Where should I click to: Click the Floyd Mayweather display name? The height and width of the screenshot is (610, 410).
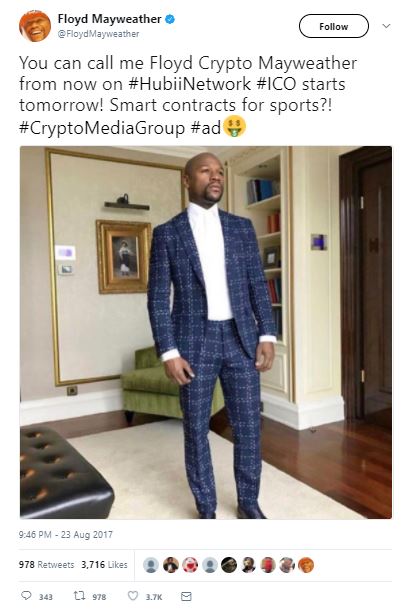pyautogui.click(x=109, y=19)
